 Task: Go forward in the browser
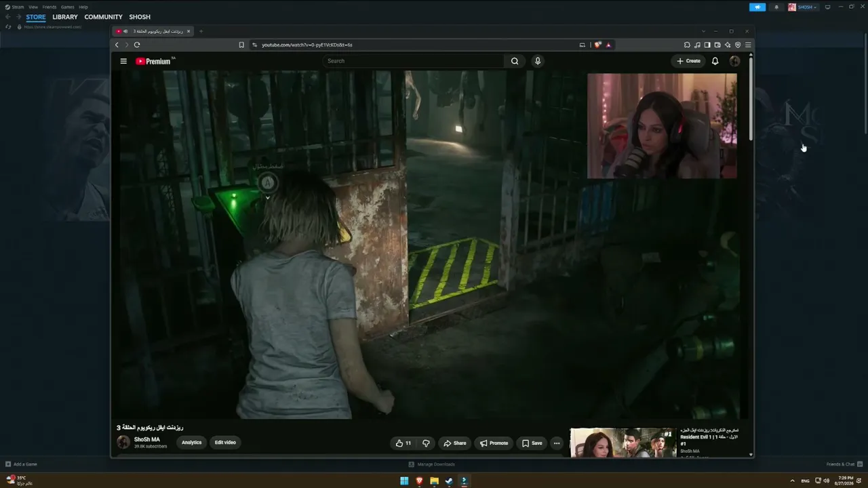point(126,45)
